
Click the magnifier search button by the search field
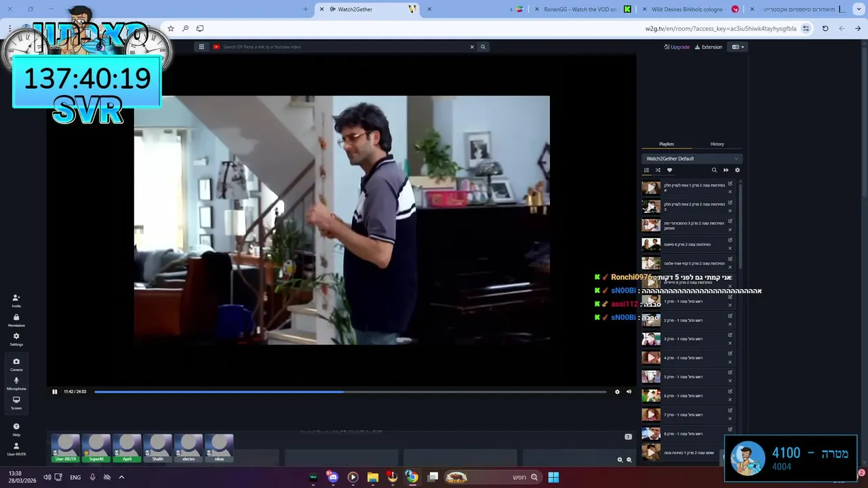point(483,47)
